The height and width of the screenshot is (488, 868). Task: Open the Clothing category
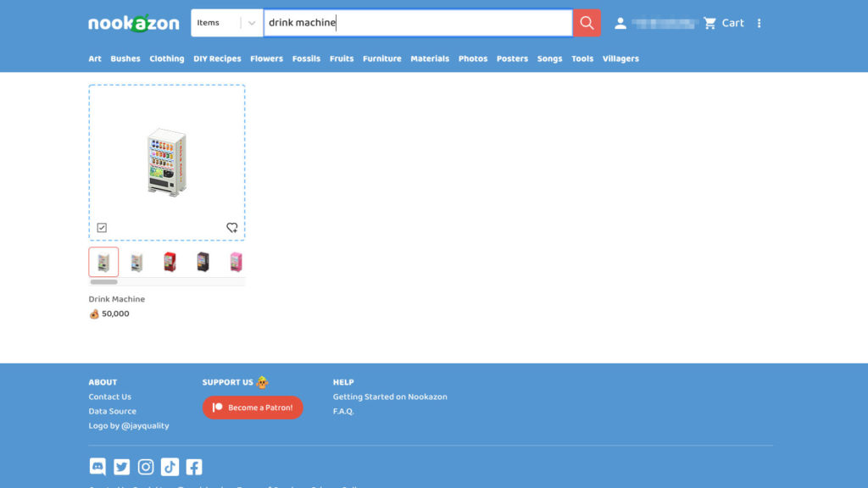click(x=167, y=58)
